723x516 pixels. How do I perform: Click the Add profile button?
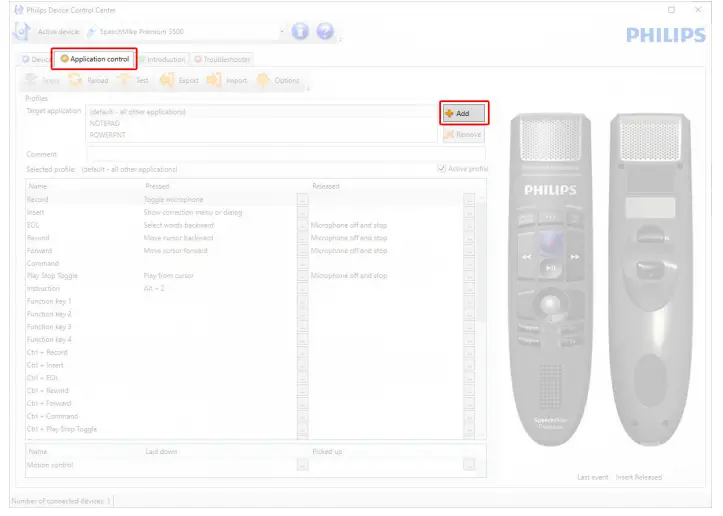tap(463, 113)
